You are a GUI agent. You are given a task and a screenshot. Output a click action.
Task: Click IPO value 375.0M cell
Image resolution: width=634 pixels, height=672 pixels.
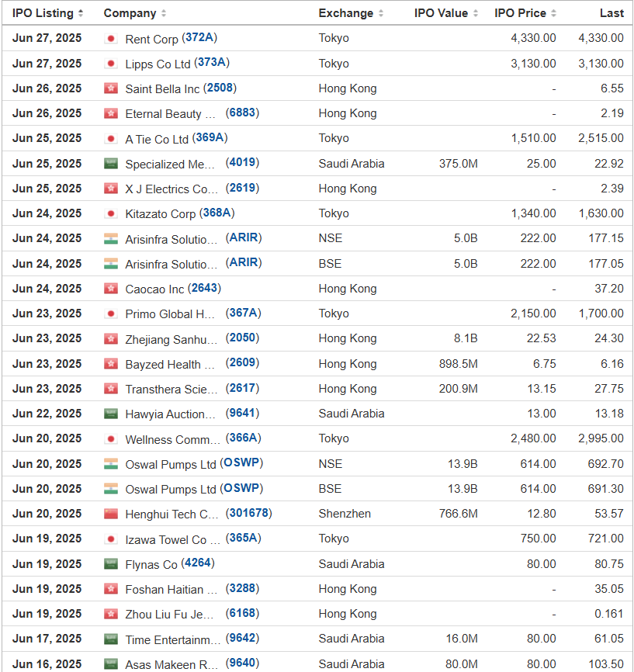point(458,164)
